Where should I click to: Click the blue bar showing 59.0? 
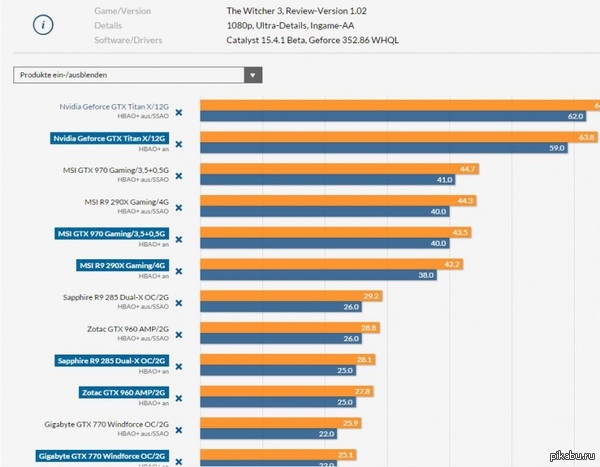384,148
